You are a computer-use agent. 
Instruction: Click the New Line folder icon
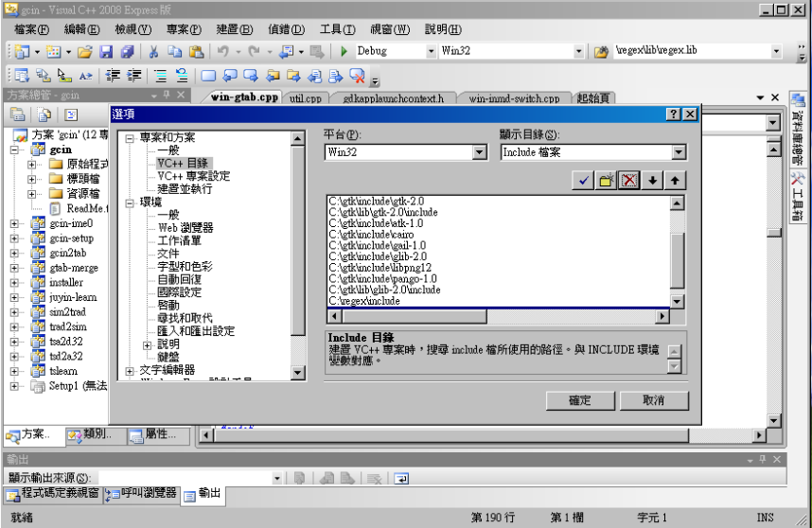pos(606,181)
